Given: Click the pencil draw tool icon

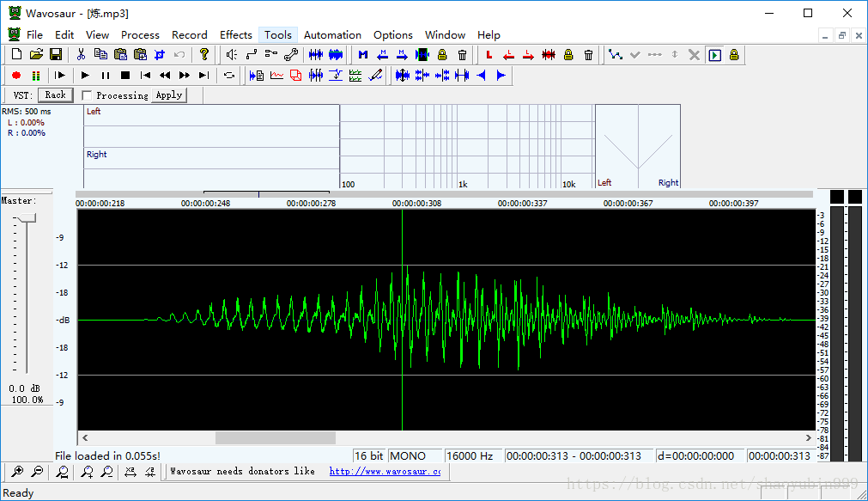Looking at the screenshot, I should [x=375, y=76].
